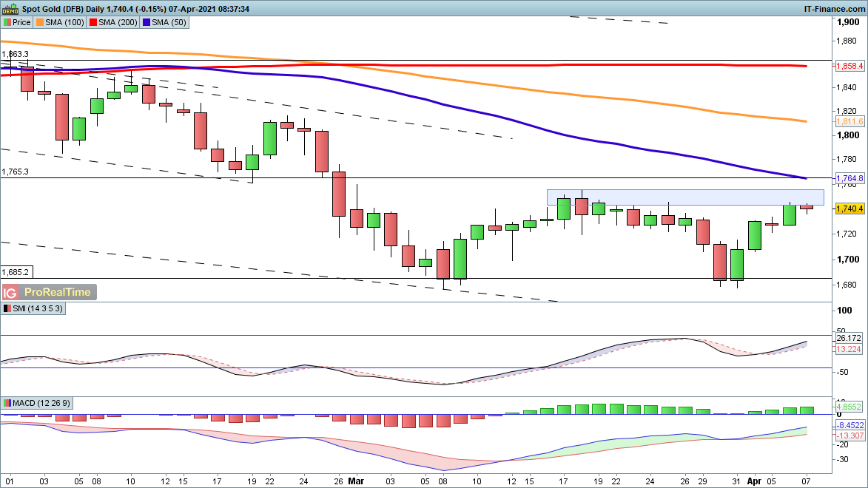
Task: Click the IT-Finance.com link
Action: (834, 8)
